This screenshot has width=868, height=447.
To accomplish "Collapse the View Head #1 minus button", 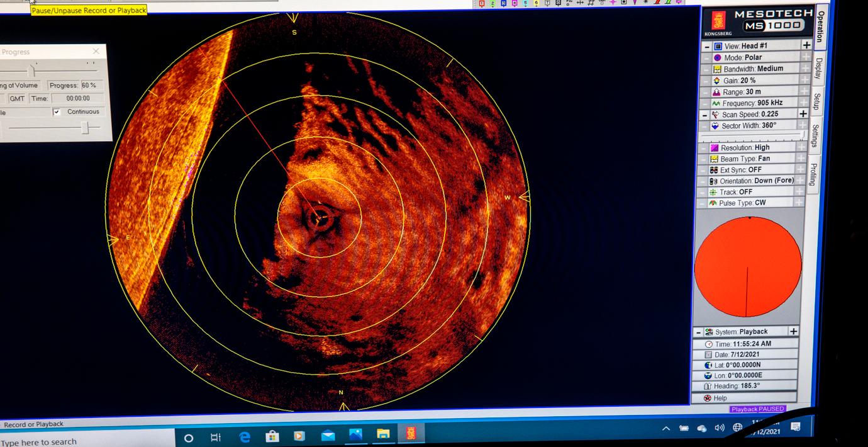I will pyautogui.click(x=707, y=47).
